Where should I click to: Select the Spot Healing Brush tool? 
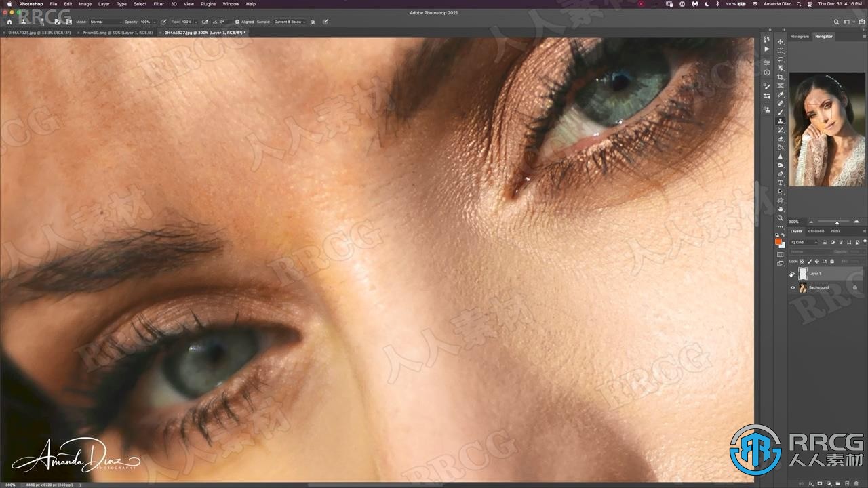(781, 103)
